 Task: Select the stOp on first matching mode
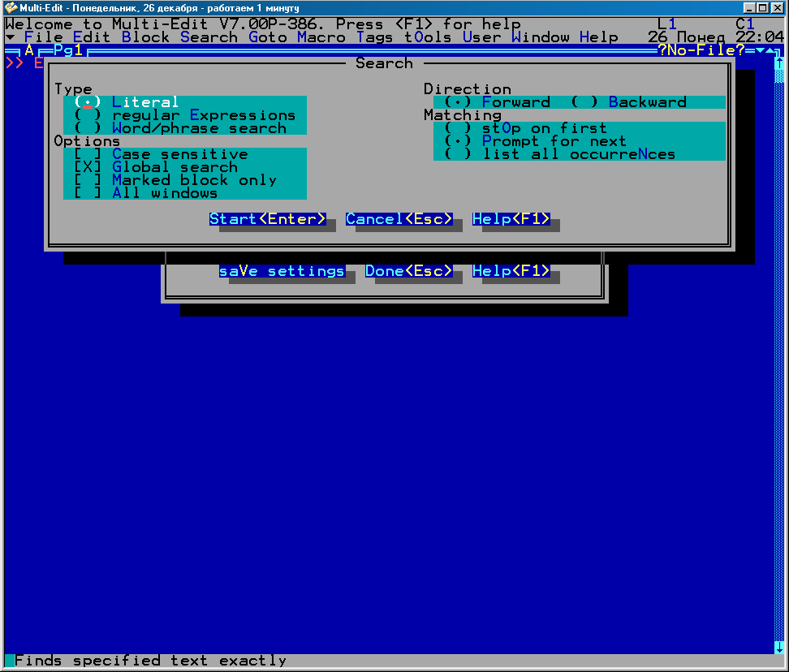click(x=526, y=128)
